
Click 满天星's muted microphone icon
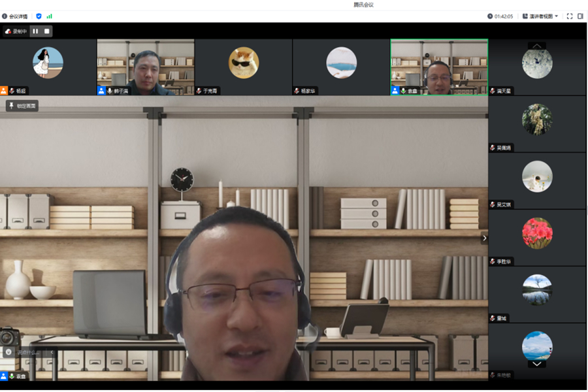[493, 91]
